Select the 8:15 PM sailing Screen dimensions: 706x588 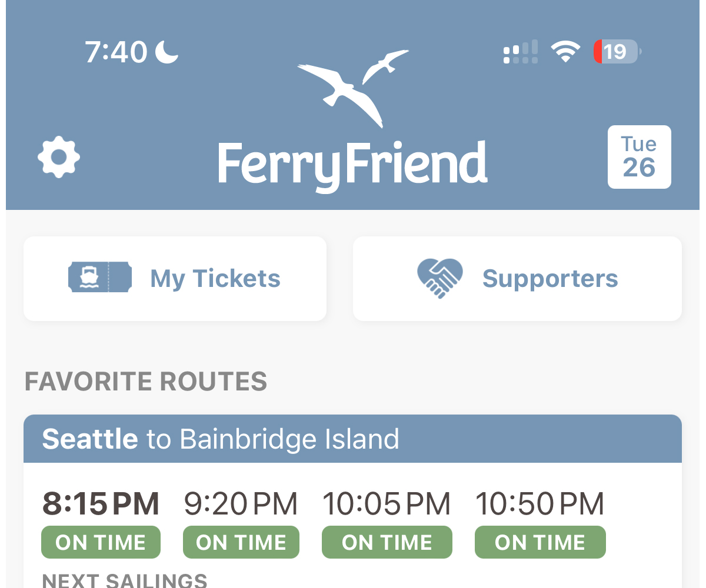click(x=101, y=504)
